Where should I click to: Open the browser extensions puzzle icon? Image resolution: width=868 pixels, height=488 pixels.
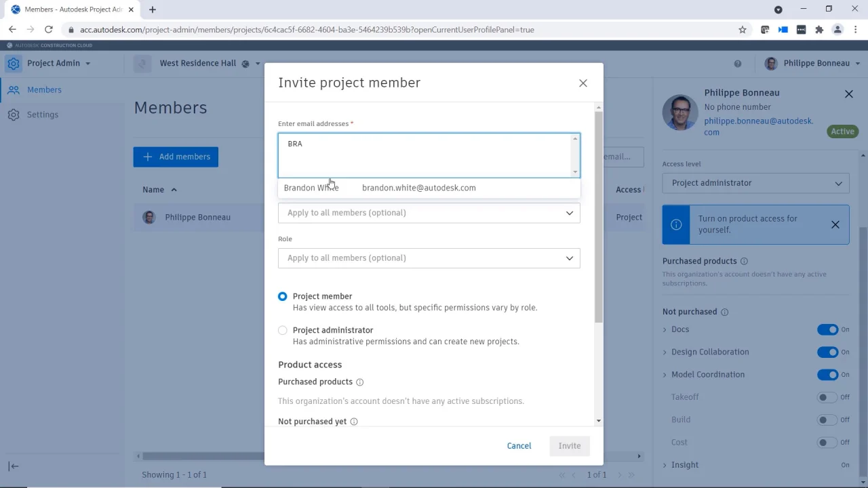[819, 30]
